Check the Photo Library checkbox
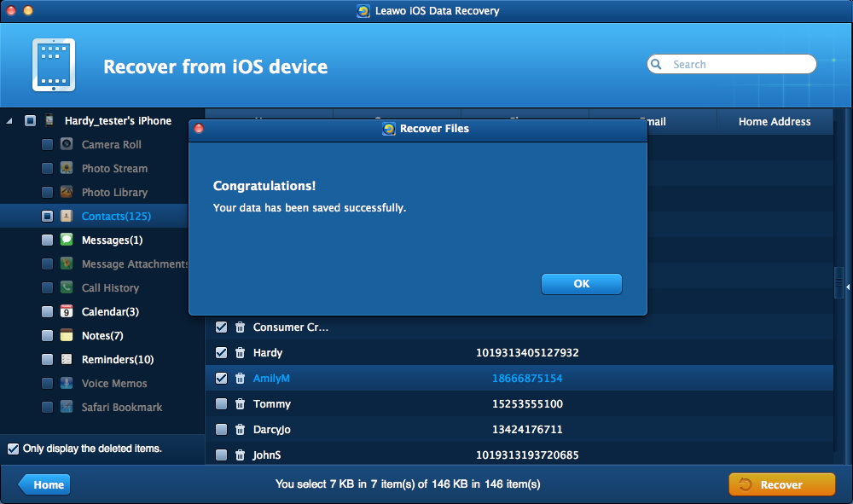This screenshot has width=853, height=504. [47, 193]
